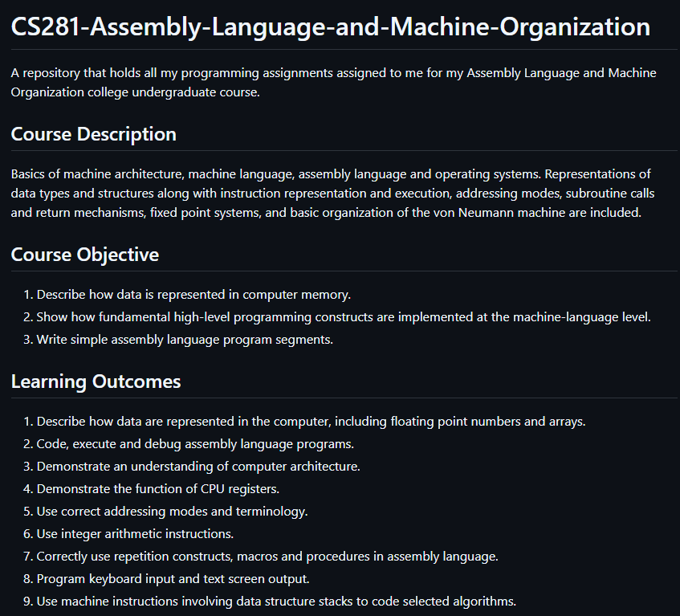This screenshot has height=616, width=680.
Task: Select the Learning Outcomes heading
Action: tap(96, 381)
